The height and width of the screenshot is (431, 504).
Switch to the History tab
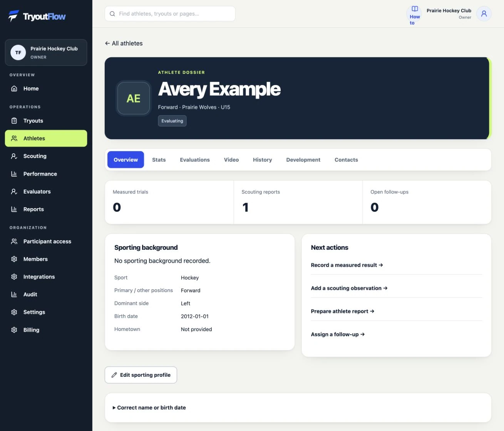point(262,160)
